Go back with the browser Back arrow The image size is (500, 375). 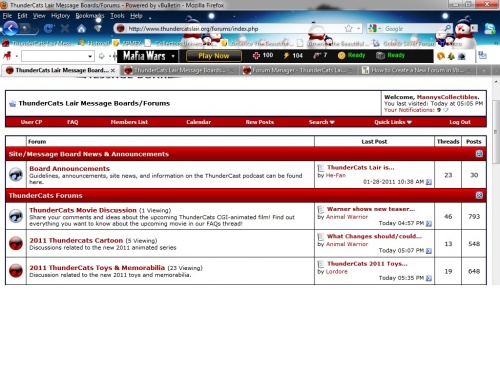tap(11, 29)
